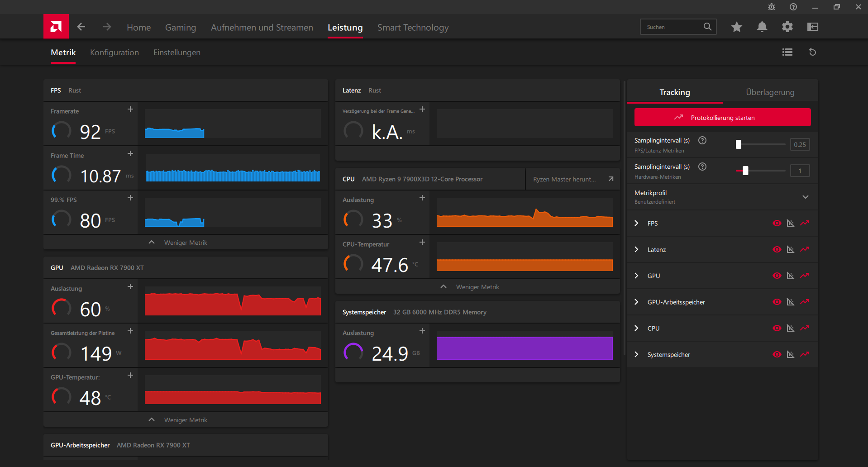Open the favorites star icon

click(x=737, y=27)
